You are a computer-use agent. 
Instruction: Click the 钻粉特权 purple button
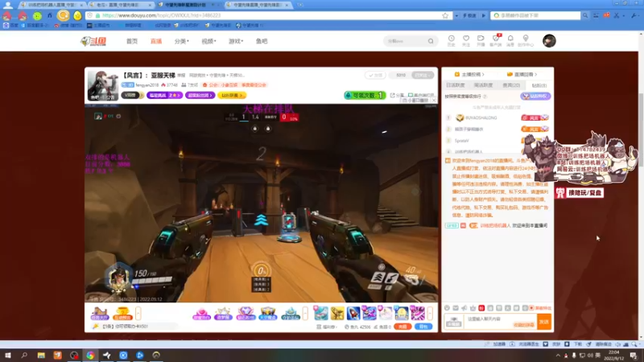coord(535,96)
